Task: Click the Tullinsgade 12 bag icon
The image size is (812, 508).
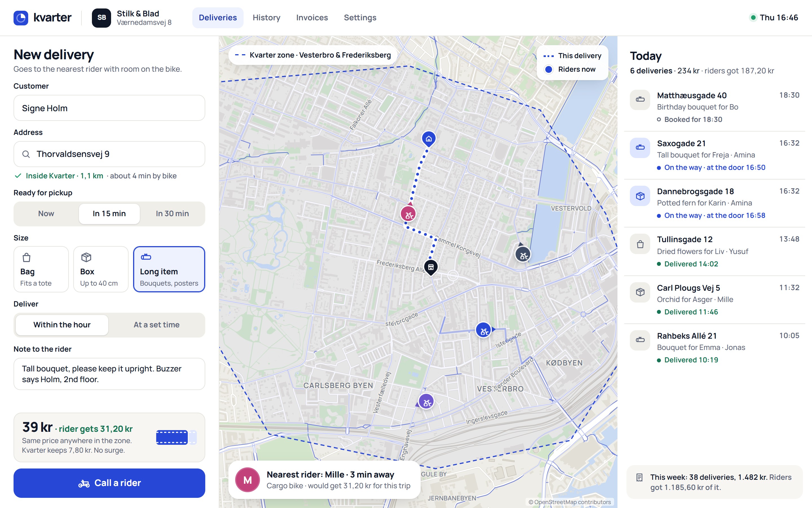Action: point(640,244)
